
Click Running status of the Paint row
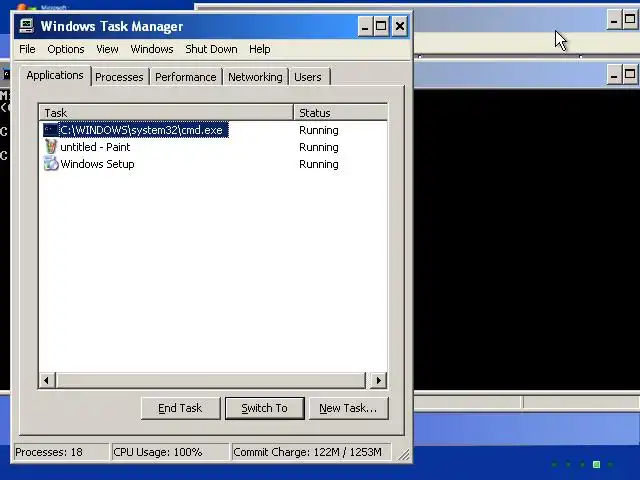[319, 147]
